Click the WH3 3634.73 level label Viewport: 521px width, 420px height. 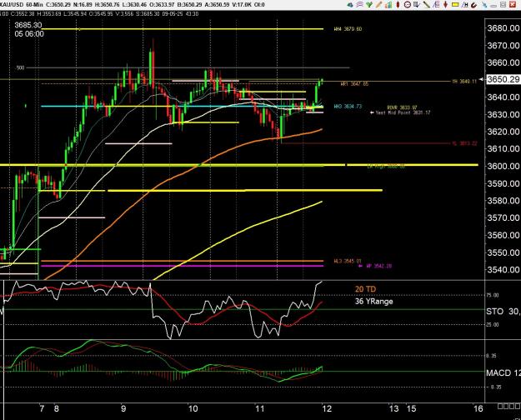pyautogui.click(x=348, y=107)
